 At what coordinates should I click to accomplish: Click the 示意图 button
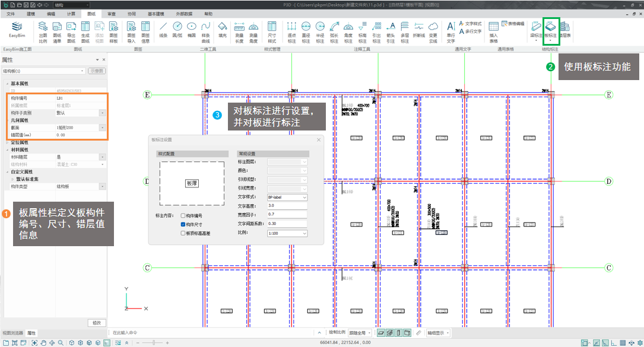(x=97, y=71)
